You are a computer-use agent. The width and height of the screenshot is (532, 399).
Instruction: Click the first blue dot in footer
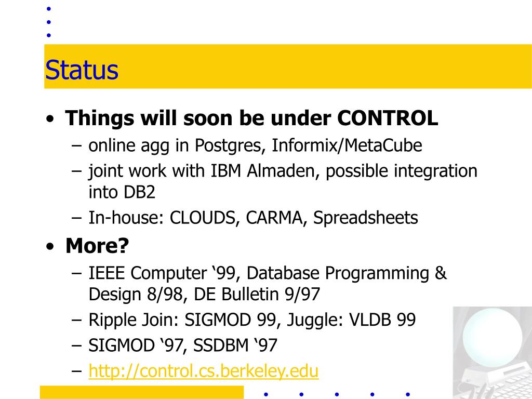point(266,394)
